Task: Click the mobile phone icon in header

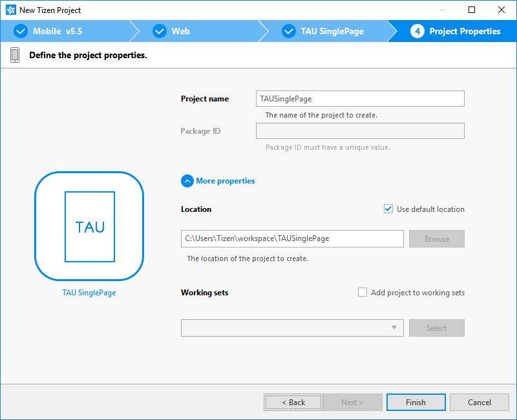Action: [x=15, y=55]
